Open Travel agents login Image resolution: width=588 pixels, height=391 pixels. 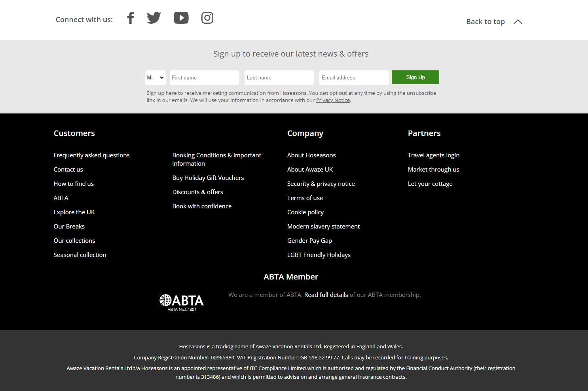pyautogui.click(x=434, y=155)
